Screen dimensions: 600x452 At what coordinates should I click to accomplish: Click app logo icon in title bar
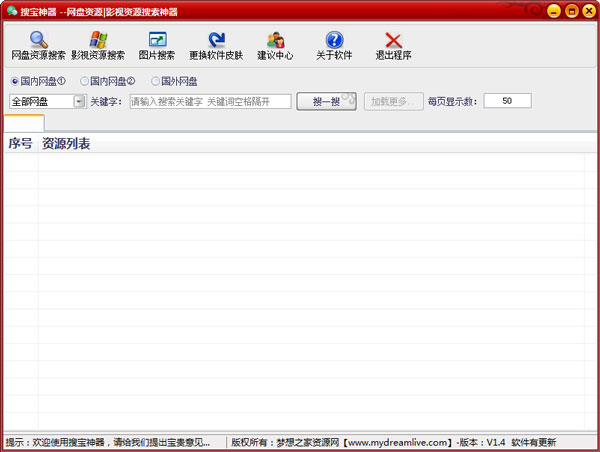coord(12,11)
